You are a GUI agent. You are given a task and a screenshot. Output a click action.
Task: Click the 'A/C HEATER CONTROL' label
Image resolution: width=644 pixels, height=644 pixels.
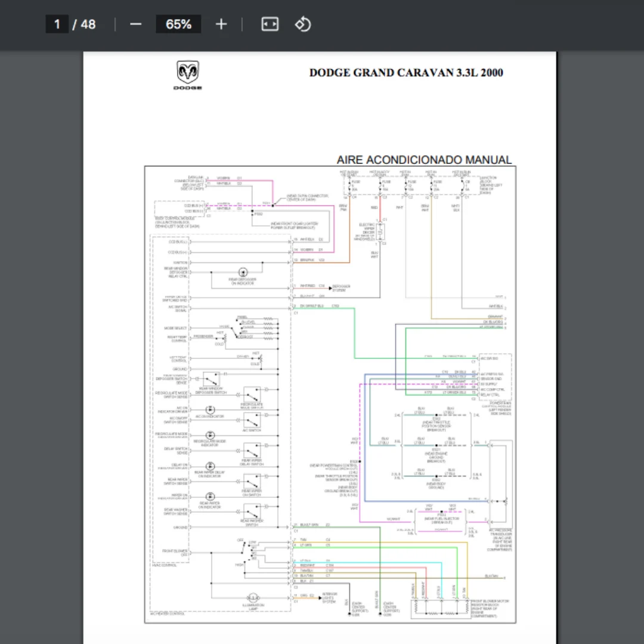tap(168, 614)
